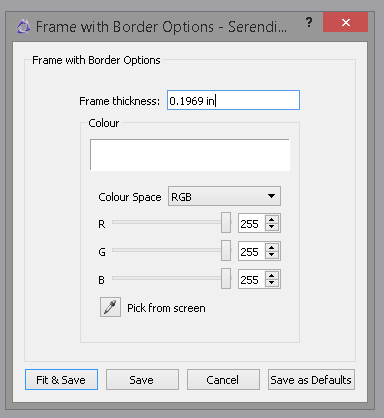Screen dimensions: 384x418
Task: Click the Frame thickness input field
Action: tap(233, 100)
